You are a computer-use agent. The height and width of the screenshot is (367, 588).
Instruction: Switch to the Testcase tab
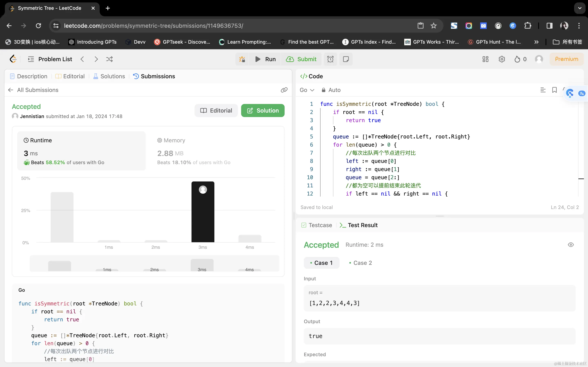click(x=317, y=225)
